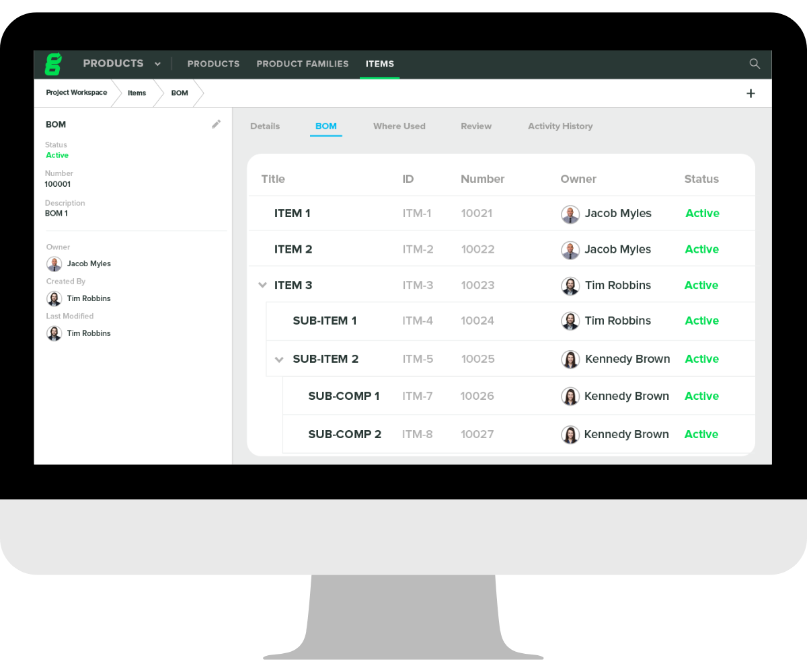Collapse the SUB-ITEM 2 tree row
The width and height of the screenshot is (807, 672).
tap(279, 359)
